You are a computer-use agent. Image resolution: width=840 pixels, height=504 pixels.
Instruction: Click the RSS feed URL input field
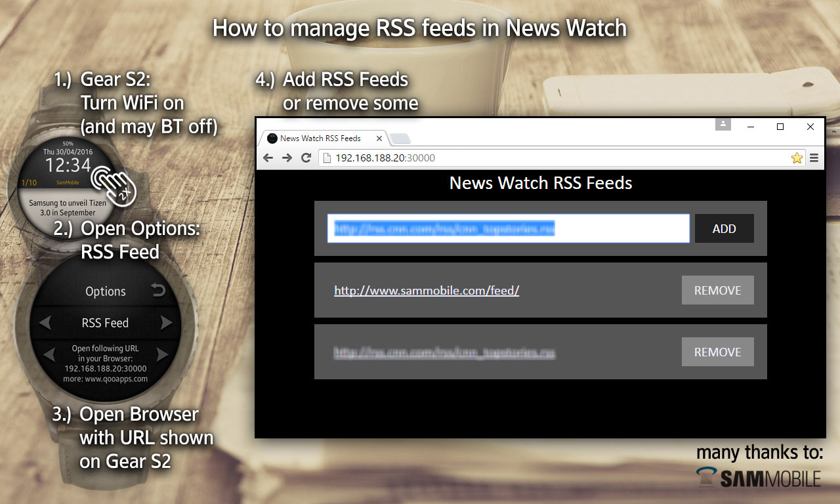click(508, 228)
